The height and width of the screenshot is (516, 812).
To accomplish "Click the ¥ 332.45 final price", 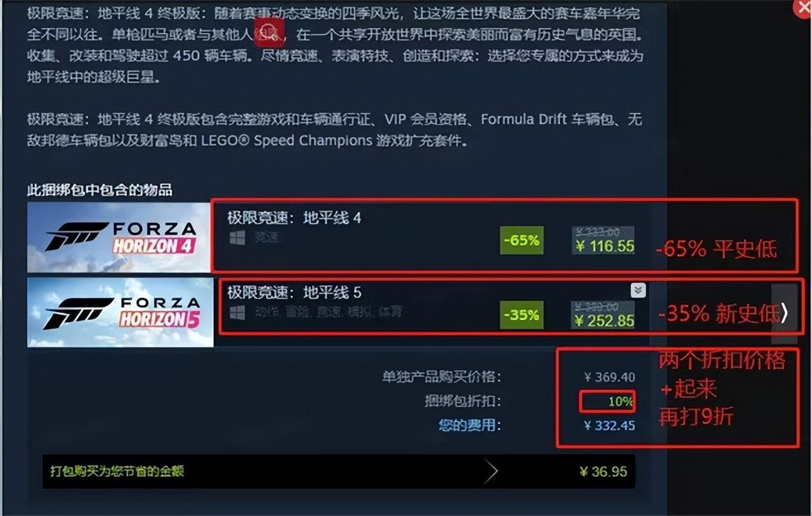I will click(x=610, y=425).
